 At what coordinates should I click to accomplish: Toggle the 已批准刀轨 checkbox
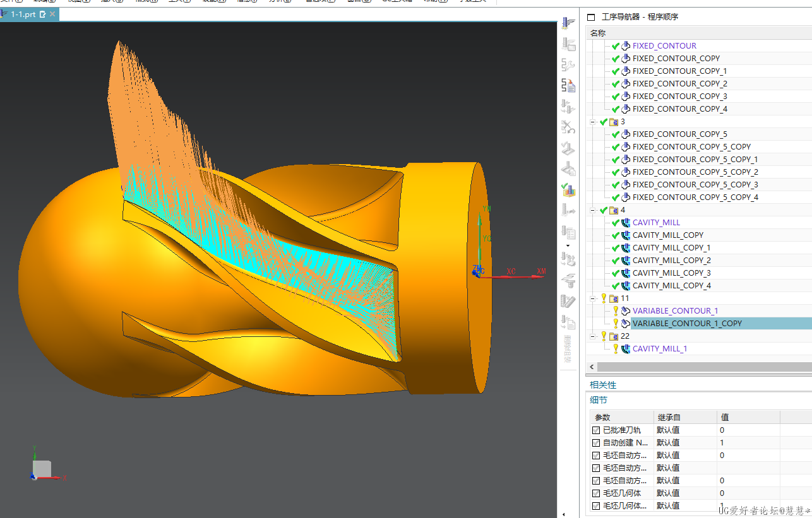tap(596, 430)
